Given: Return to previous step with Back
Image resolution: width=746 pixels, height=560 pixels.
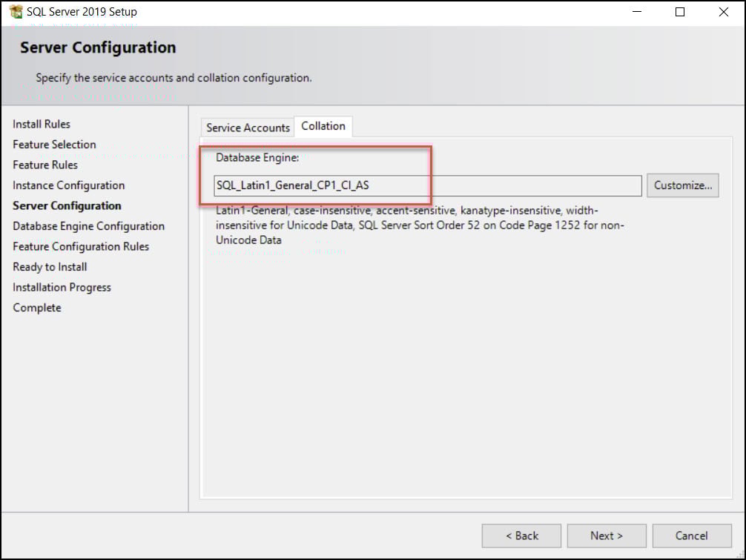Looking at the screenshot, I should 521,536.
